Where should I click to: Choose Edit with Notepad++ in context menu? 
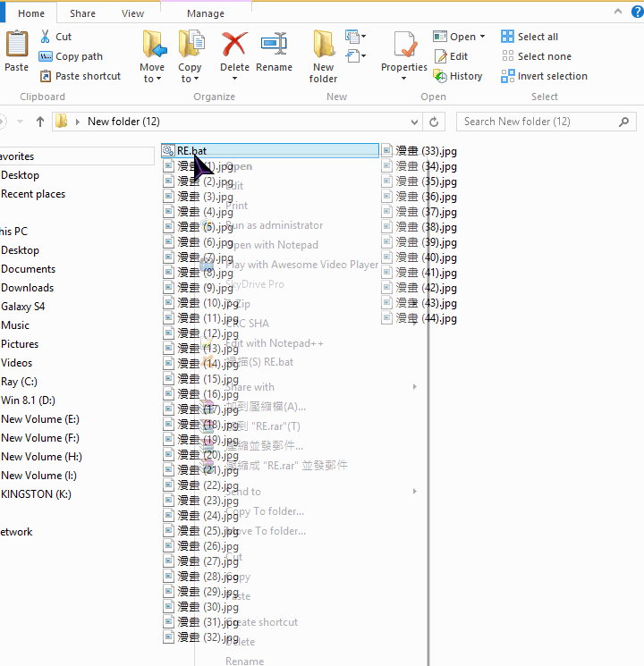tap(275, 343)
